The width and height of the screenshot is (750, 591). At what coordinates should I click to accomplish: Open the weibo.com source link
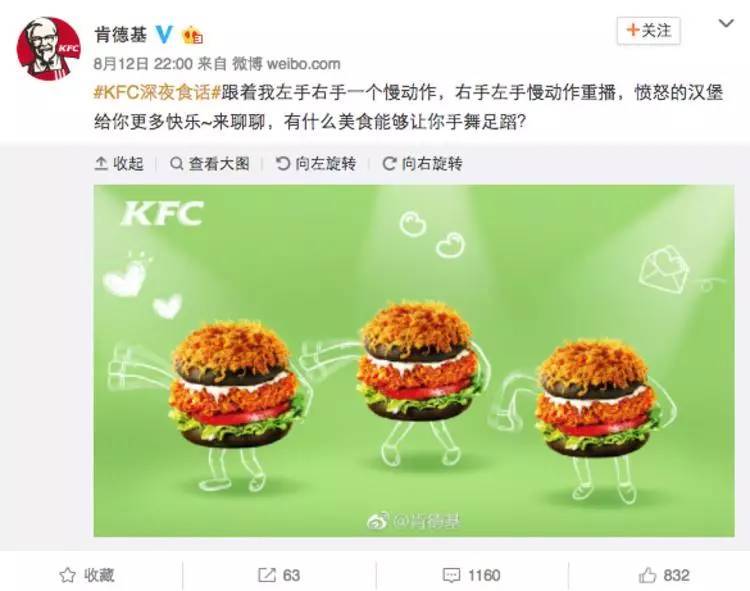pos(303,64)
